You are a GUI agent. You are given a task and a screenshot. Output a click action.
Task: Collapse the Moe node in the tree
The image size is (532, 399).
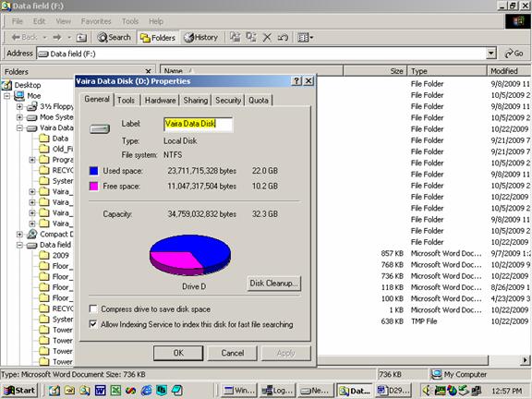coord(6,96)
